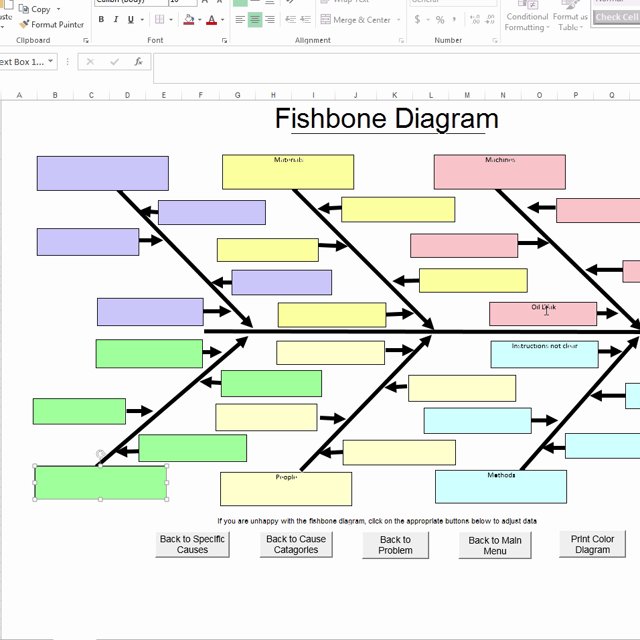Viewport: 640px width, 640px height.
Task: Apply Accounting dollar number format
Action: tap(417, 20)
